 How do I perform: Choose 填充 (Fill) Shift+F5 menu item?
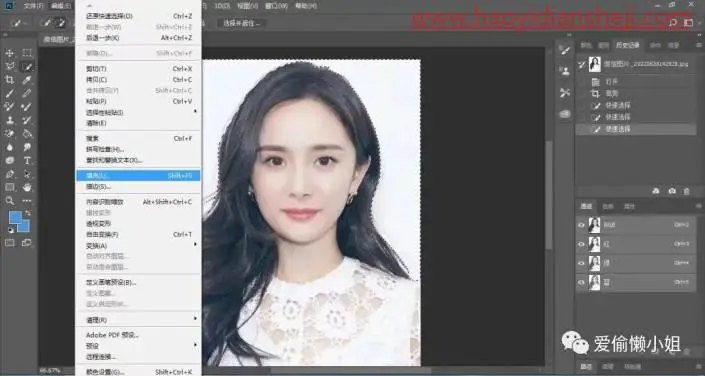138,175
